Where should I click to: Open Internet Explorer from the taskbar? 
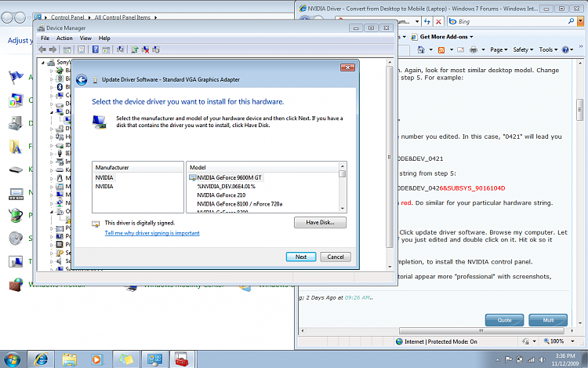41,359
